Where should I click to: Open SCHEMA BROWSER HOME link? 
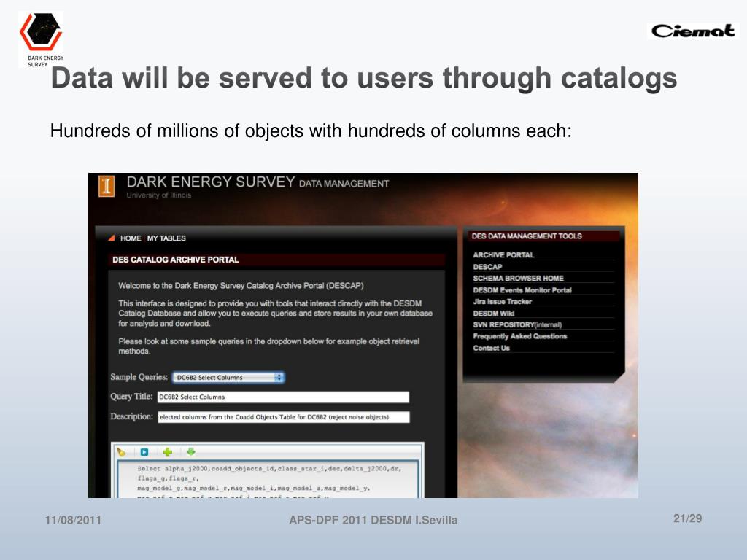[519, 278]
